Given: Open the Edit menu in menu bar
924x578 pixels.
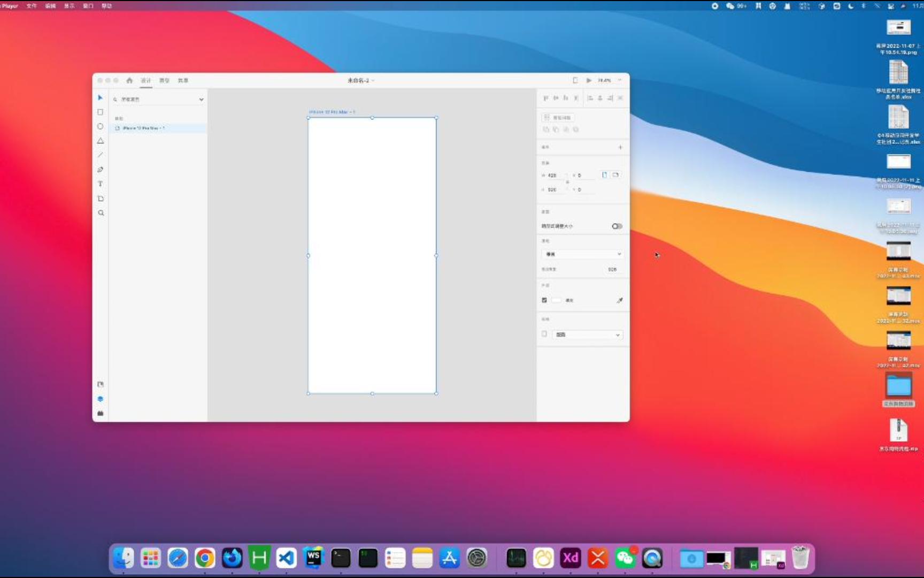Looking at the screenshot, I should pos(50,6).
